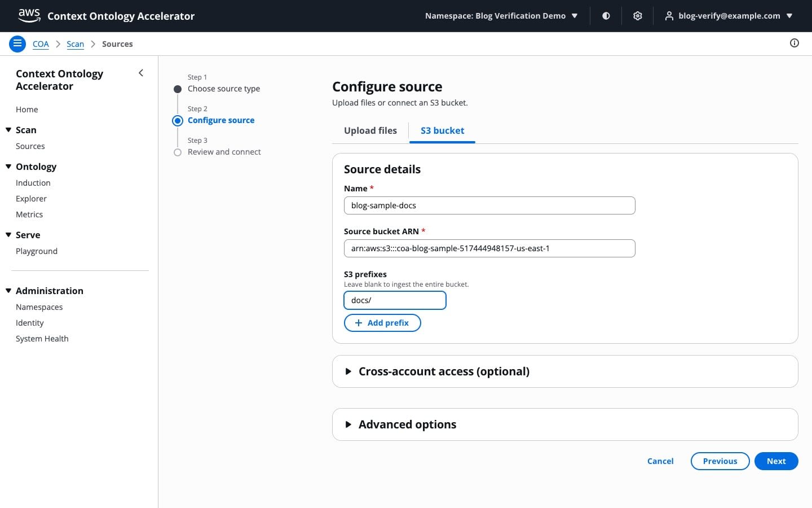Click the Next button
Screen dimensions: 812x508
pos(776,461)
